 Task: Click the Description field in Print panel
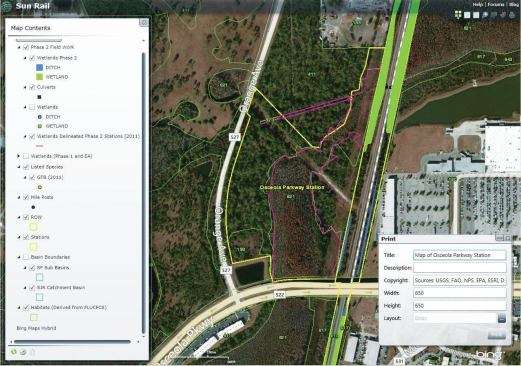click(460, 268)
